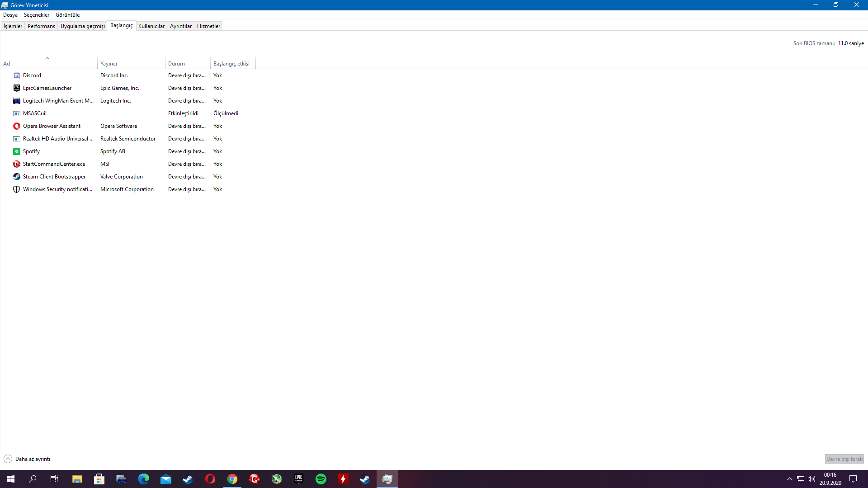868x488 pixels.
Task: Sort list by Ad column header
Action: click(7, 64)
